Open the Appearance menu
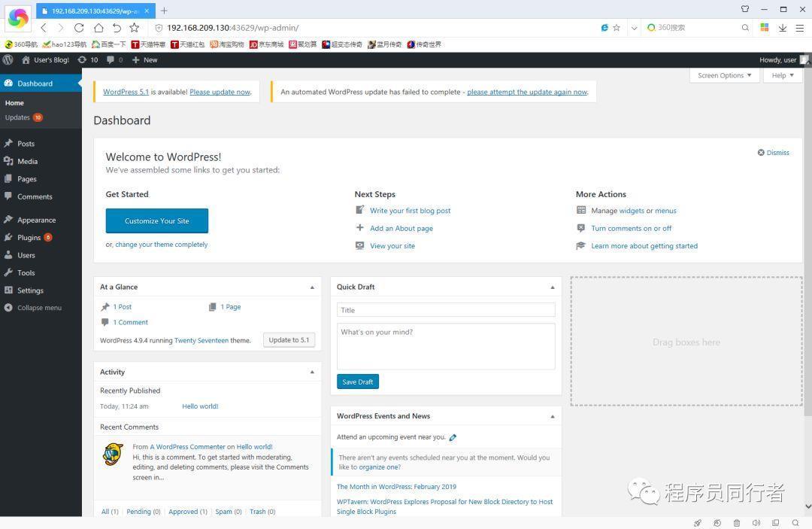The width and height of the screenshot is (812, 529). (36, 220)
